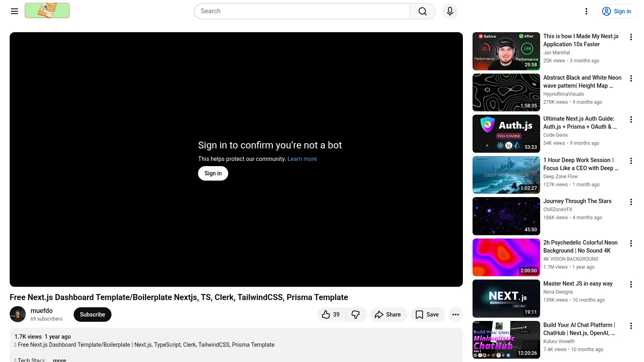Image resolution: width=644 pixels, height=362 pixels.
Task: Open options for 'Master Next JS in easy way'
Action: 631,284
